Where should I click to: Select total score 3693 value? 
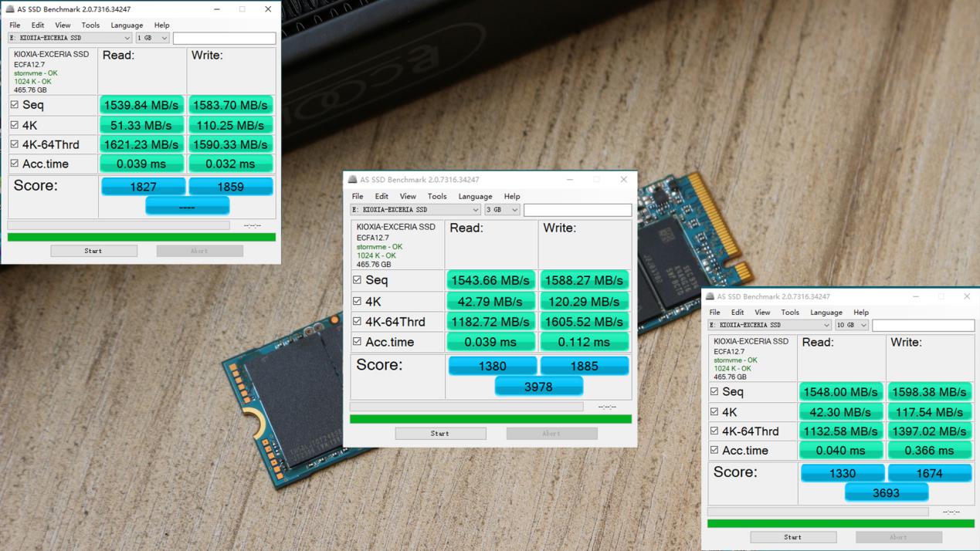(x=886, y=492)
